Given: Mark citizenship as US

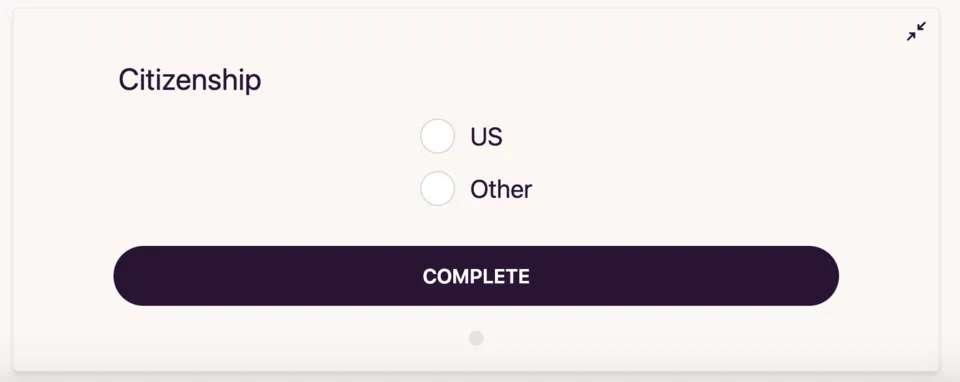Looking at the screenshot, I should [x=437, y=136].
